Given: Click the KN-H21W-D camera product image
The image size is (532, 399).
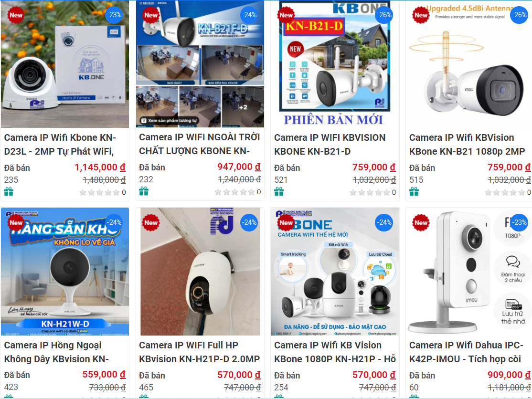Looking at the screenshot, I should [x=65, y=272].
